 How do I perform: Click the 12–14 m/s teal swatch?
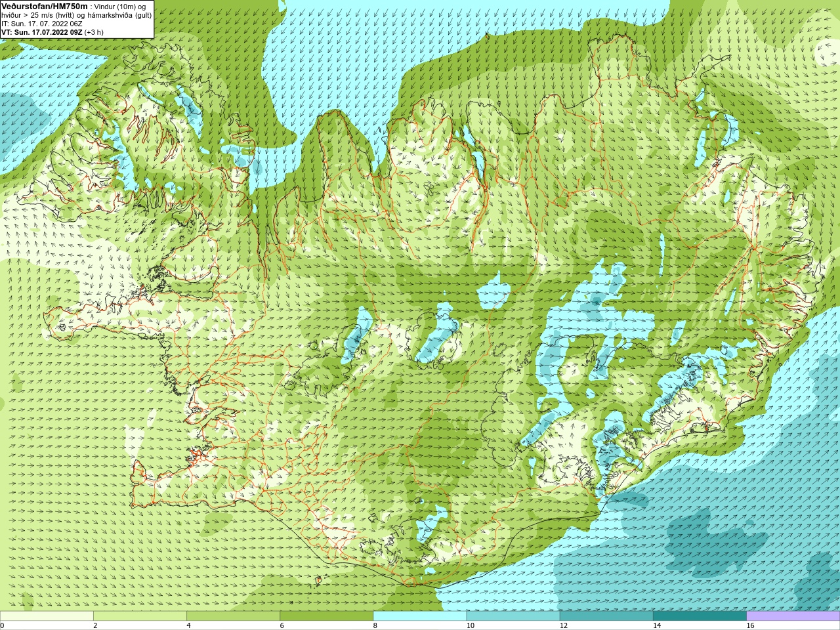click(606, 616)
